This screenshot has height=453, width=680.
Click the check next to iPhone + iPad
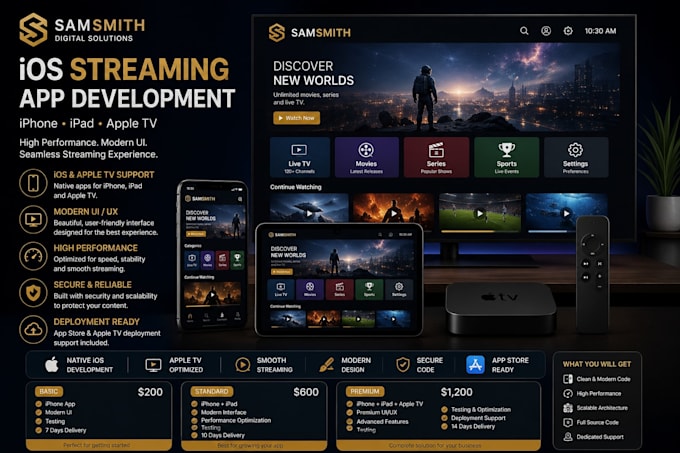coord(194,404)
